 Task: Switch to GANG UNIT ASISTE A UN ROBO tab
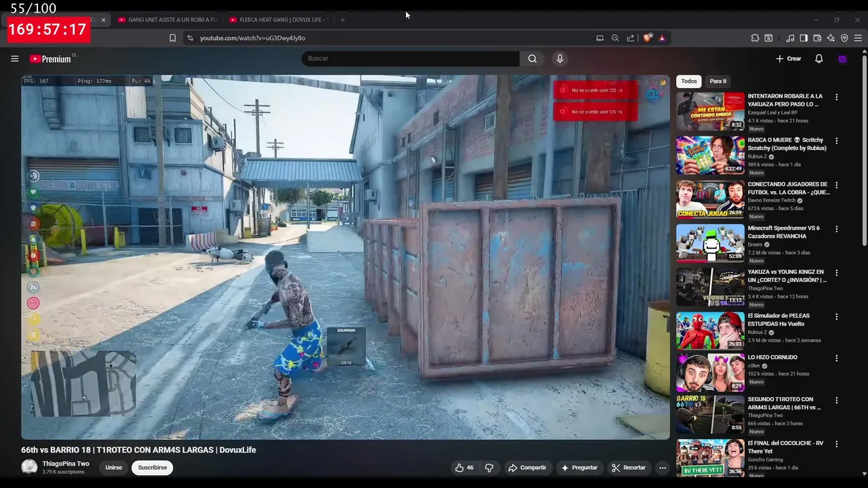(167, 20)
